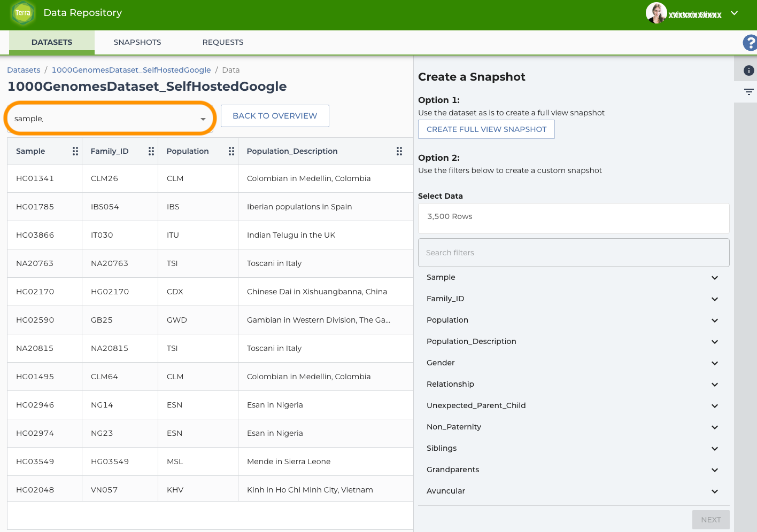
Task: Click Create Full View Snapshot button
Action: pos(486,129)
